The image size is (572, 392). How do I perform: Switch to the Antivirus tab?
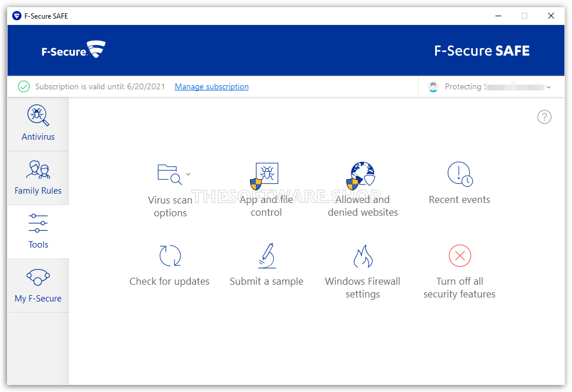38,124
